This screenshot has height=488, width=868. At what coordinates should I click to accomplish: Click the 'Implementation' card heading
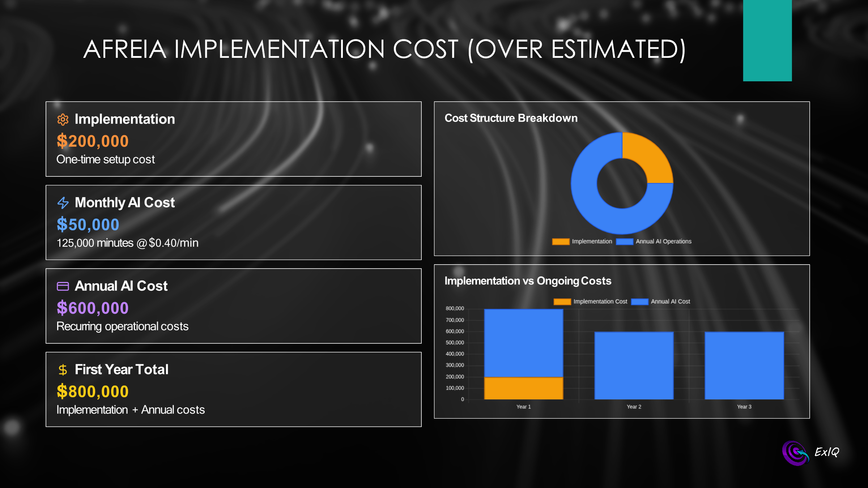click(x=125, y=119)
